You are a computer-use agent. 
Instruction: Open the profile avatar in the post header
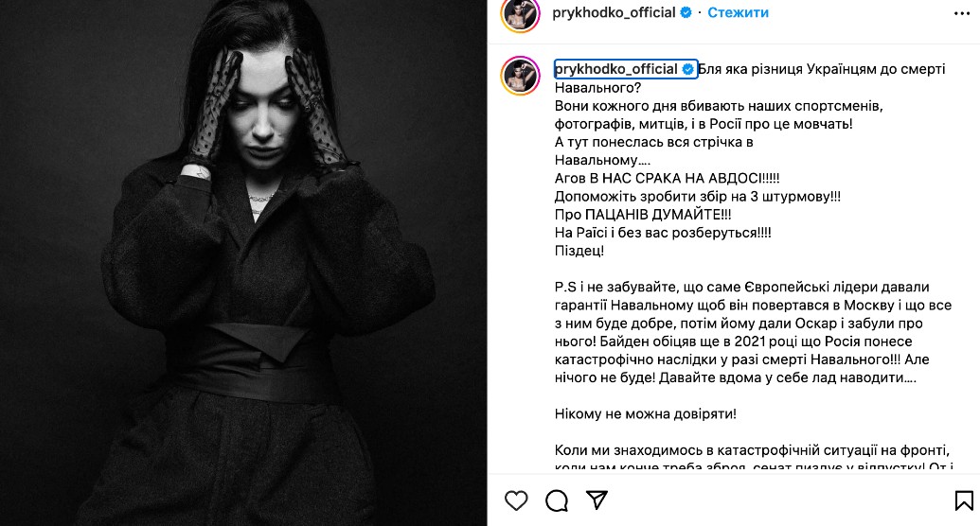pyautogui.click(x=520, y=14)
